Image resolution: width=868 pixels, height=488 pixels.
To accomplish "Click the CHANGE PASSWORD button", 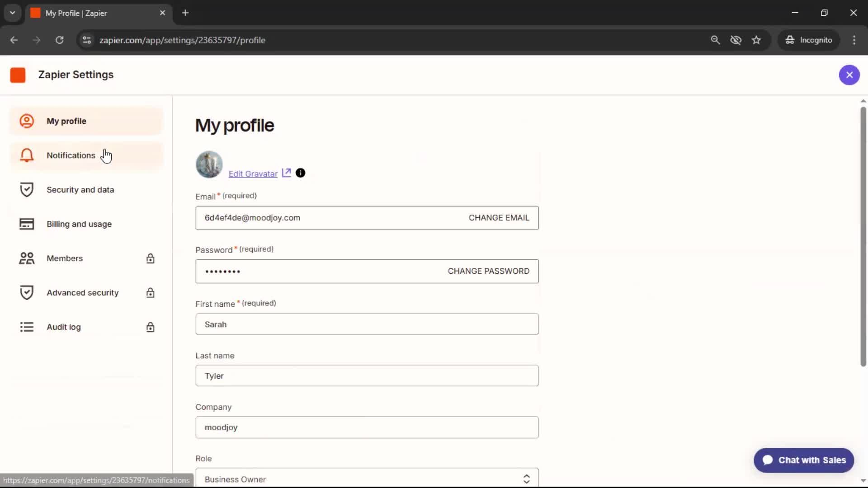I will pyautogui.click(x=488, y=271).
